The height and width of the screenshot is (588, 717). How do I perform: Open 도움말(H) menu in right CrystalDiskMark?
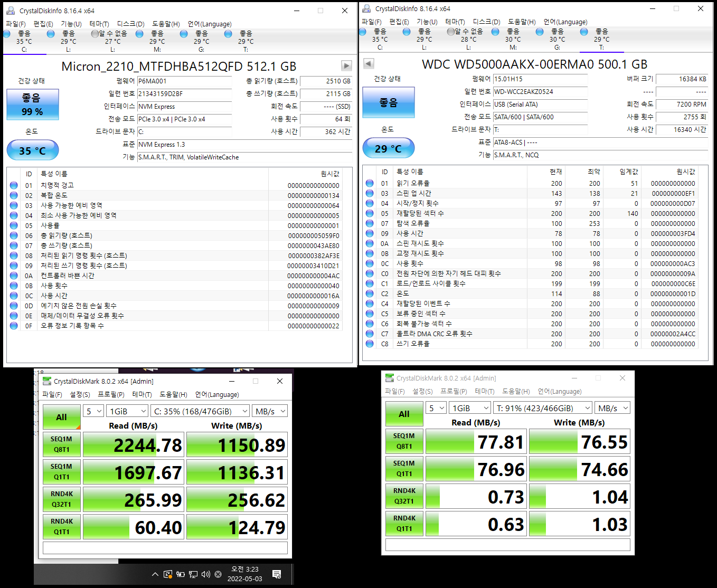pos(516,391)
